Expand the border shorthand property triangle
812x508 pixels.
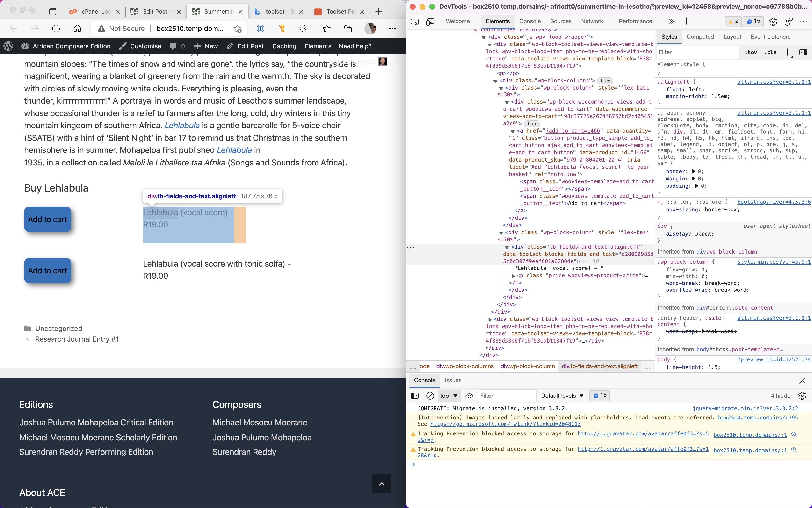tap(694, 171)
